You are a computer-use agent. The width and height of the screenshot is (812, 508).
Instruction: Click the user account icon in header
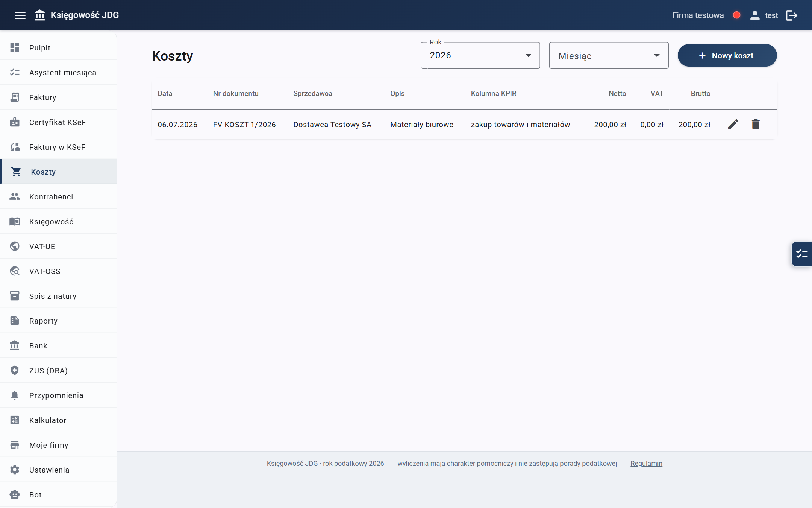(754, 15)
